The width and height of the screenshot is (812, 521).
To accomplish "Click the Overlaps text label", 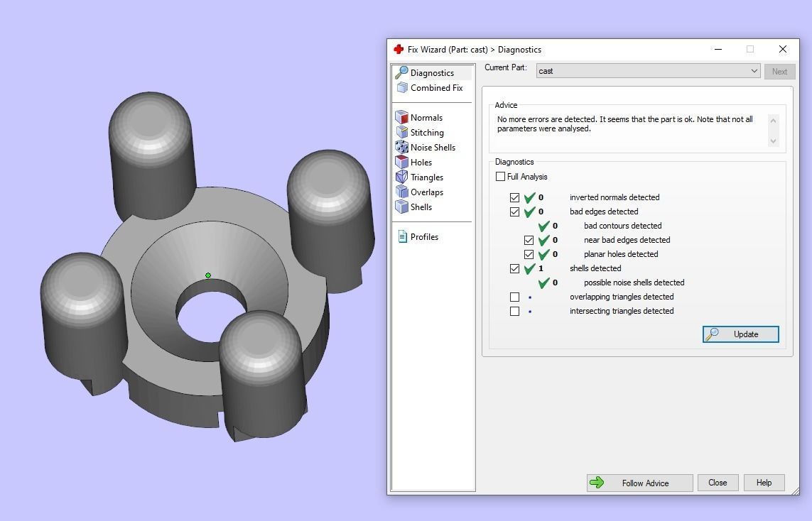I will (x=427, y=192).
